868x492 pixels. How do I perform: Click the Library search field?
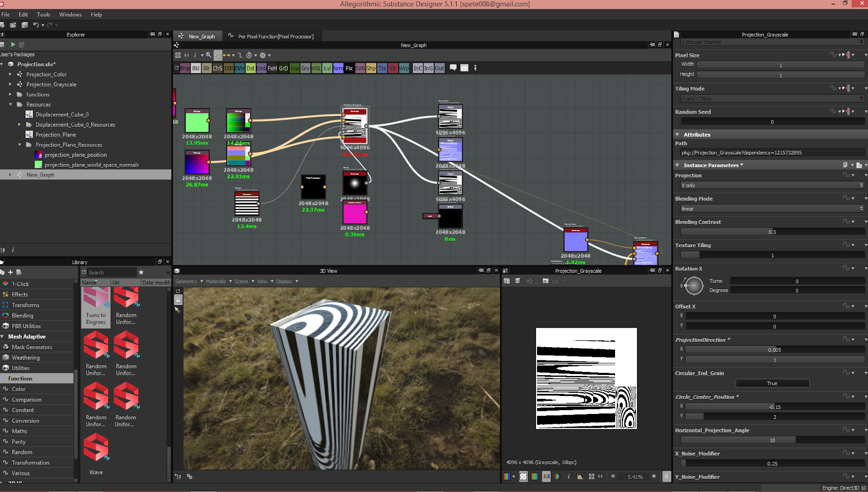pos(112,273)
